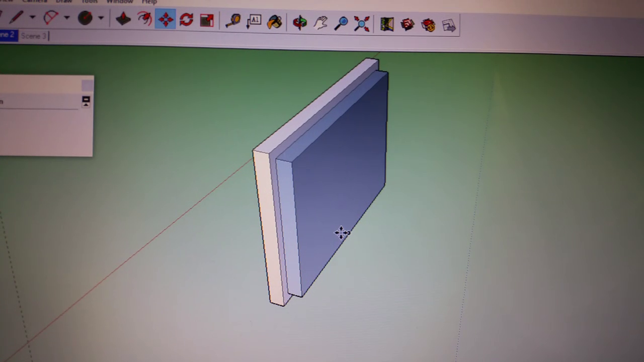The image size is (644, 362).
Task: Select the Arc tool
Action: point(51,18)
